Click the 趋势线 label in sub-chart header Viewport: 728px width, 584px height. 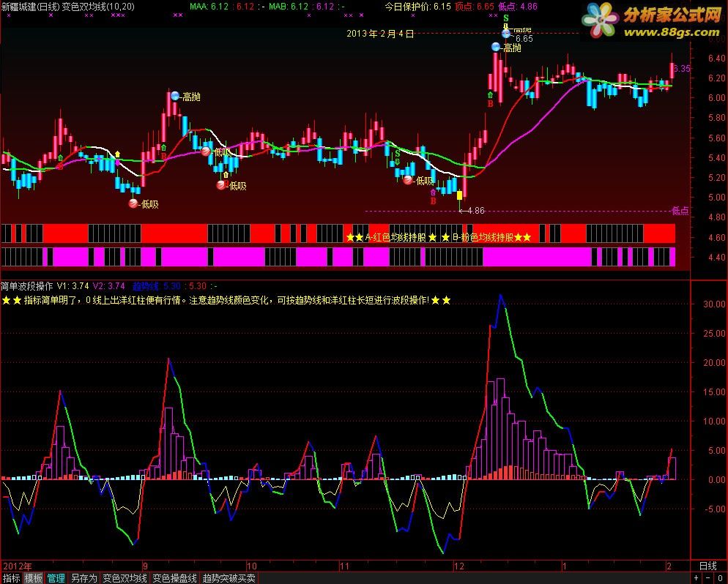[x=145, y=286]
